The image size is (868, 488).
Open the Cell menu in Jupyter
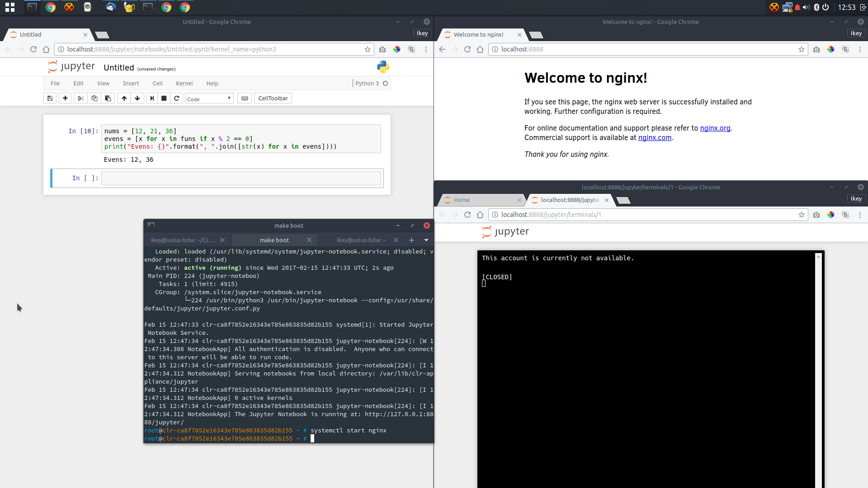point(157,84)
